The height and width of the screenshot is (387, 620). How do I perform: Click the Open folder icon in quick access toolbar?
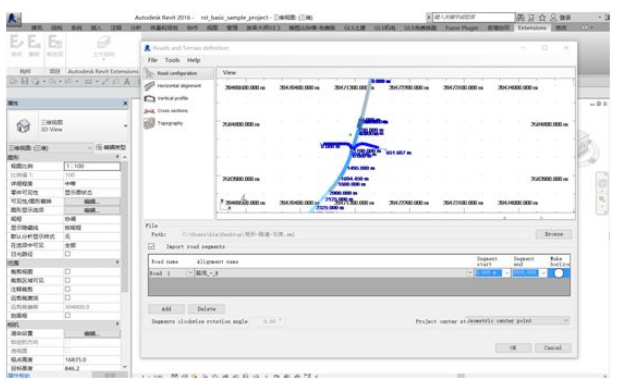[x=14, y=81]
